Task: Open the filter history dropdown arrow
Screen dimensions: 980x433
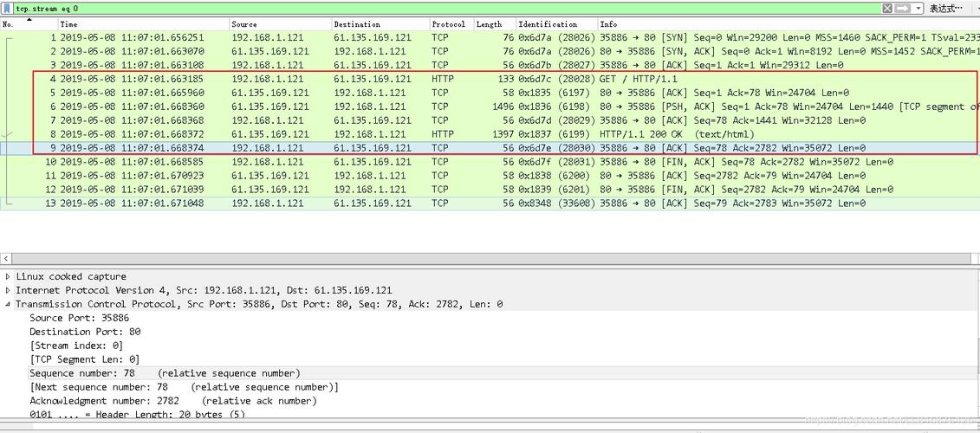Action: click(918, 9)
